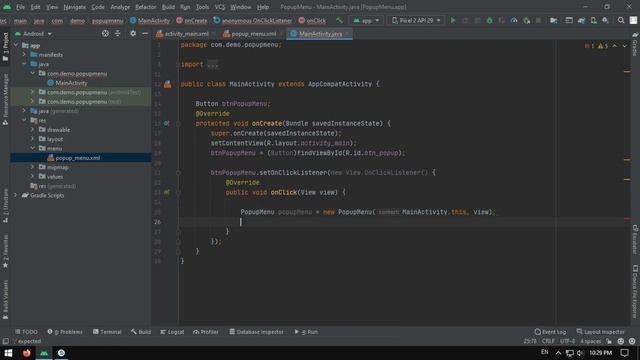Open the profiler gauge icon in toolbar
This screenshot has width=640, height=360.
pos(514,20)
